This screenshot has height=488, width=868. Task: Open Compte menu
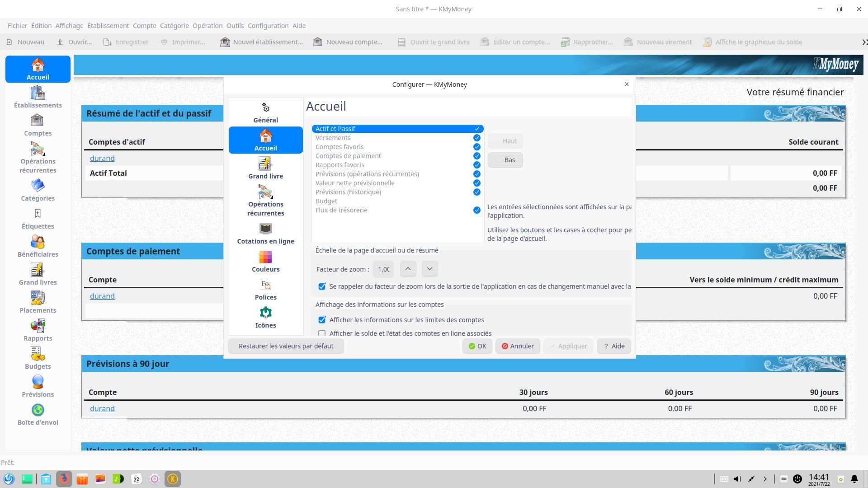(x=144, y=26)
